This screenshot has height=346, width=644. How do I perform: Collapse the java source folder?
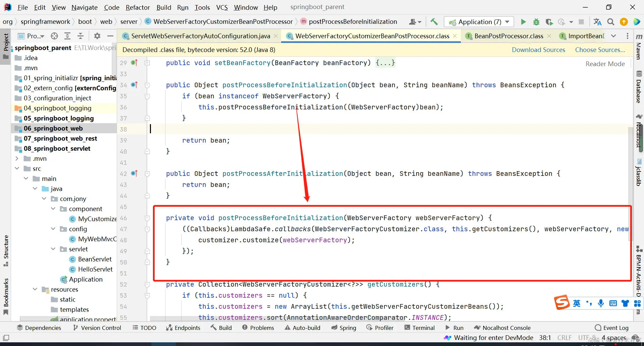[x=35, y=189]
